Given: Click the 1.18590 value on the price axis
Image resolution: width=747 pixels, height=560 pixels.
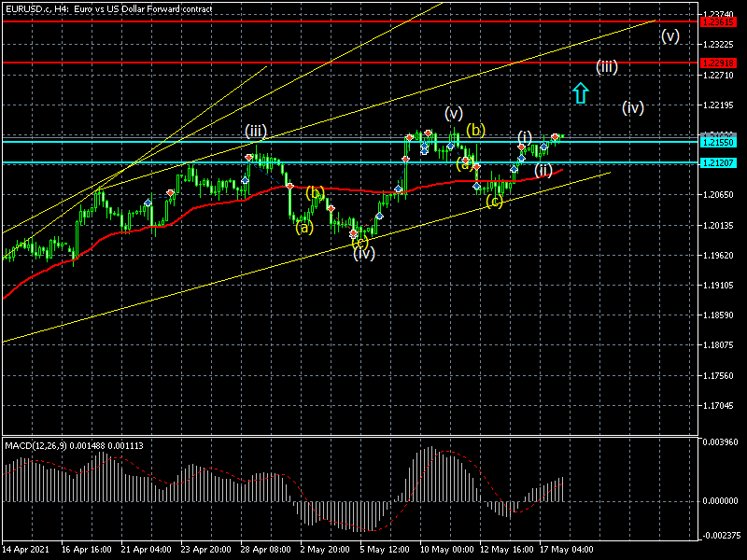Looking at the screenshot, I should (x=718, y=315).
